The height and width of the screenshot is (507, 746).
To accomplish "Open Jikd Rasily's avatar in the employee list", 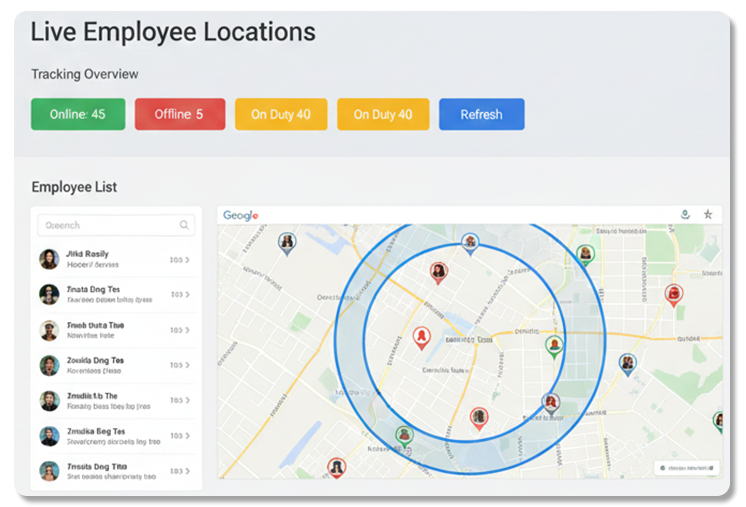I will [49, 259].
